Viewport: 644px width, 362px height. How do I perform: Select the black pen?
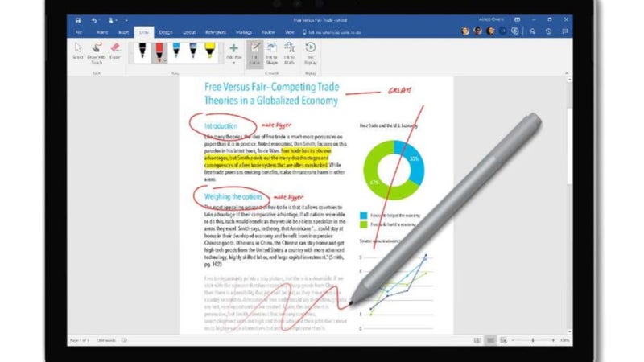(x=142, y=52)
